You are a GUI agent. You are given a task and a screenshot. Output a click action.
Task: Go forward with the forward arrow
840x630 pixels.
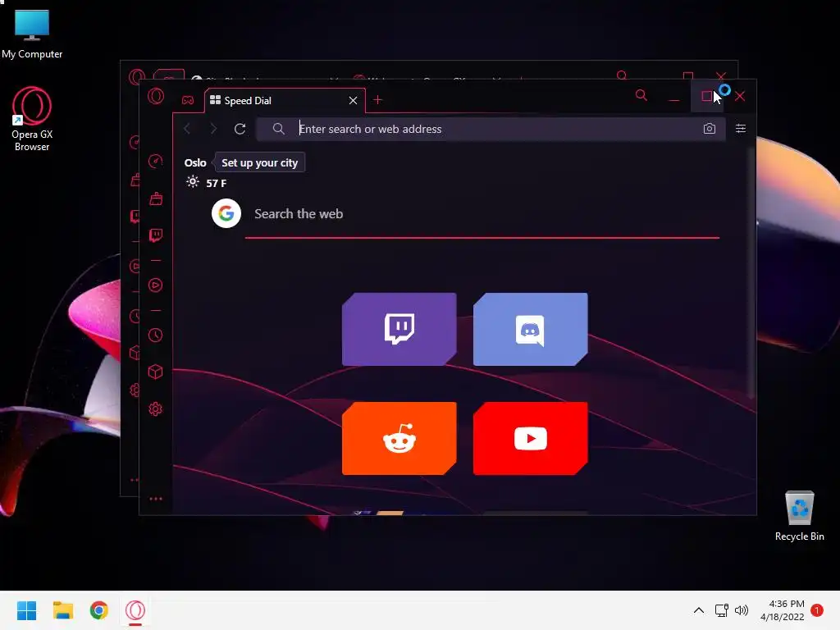pyautogui.click(x=213, y=129)
